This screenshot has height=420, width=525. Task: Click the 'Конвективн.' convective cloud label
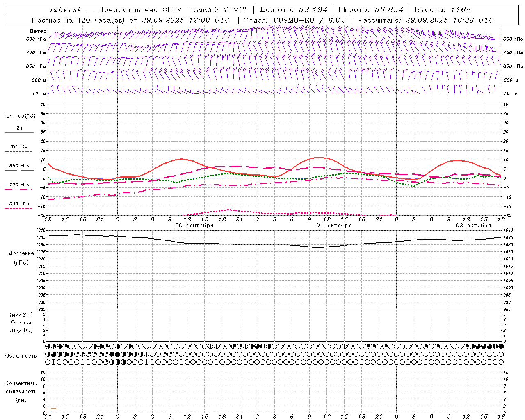[21, 383]
